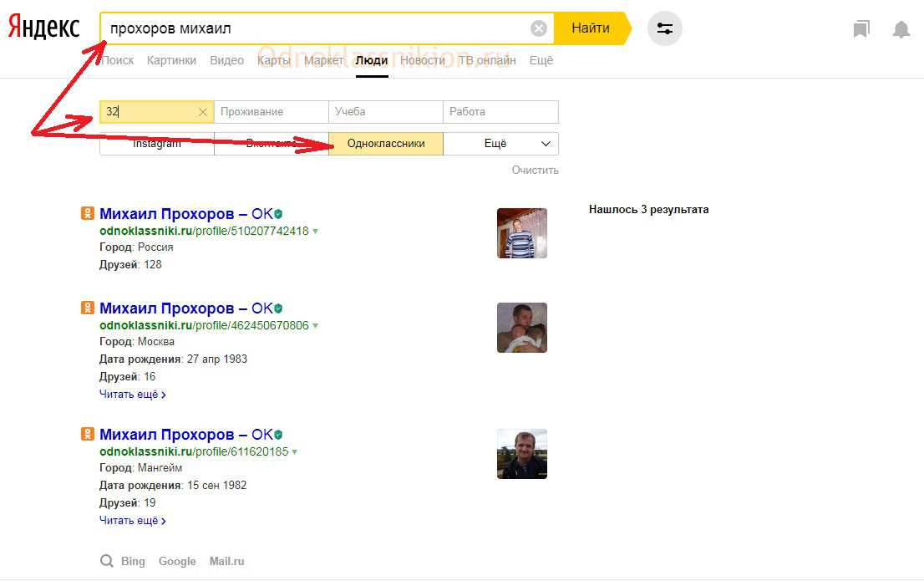Click birth date 27 апр 1983
This screenshot has width=924, height=581.
click(x=217, y=359)
